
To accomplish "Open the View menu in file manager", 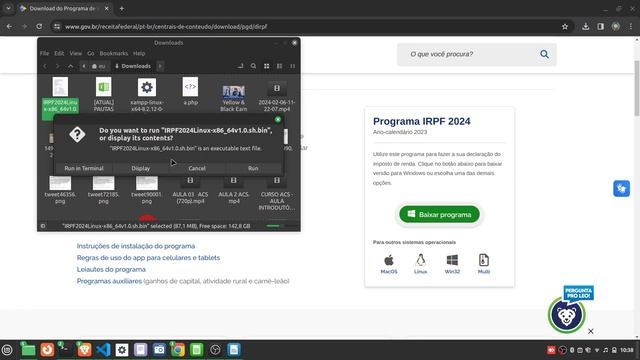I will pos(76,53).
